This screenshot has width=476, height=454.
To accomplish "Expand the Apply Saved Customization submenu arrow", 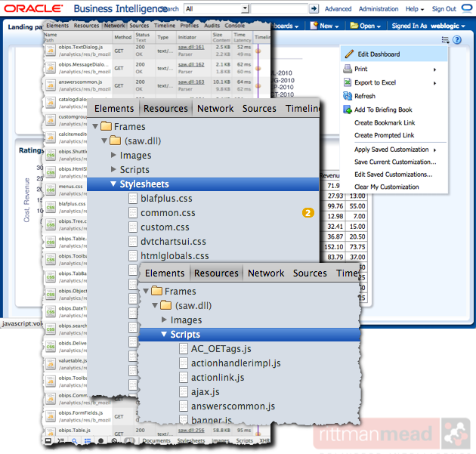I will click(x=434, y=150).
